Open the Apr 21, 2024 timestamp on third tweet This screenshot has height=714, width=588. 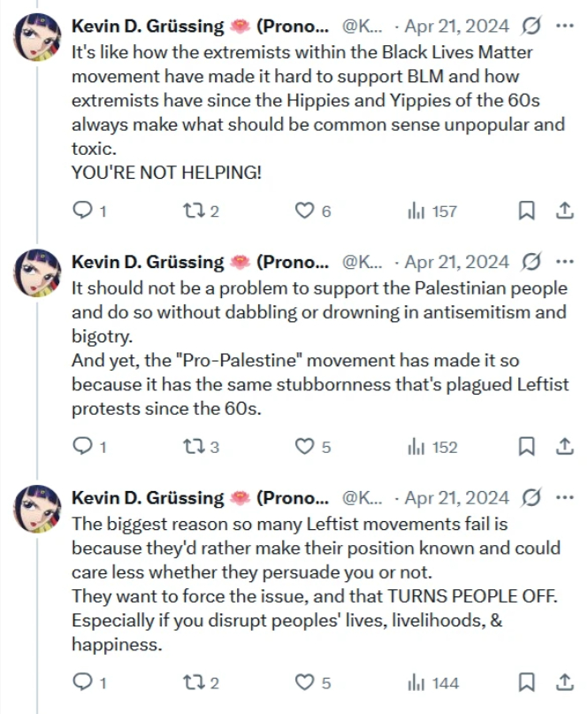(x=456, y=498)
